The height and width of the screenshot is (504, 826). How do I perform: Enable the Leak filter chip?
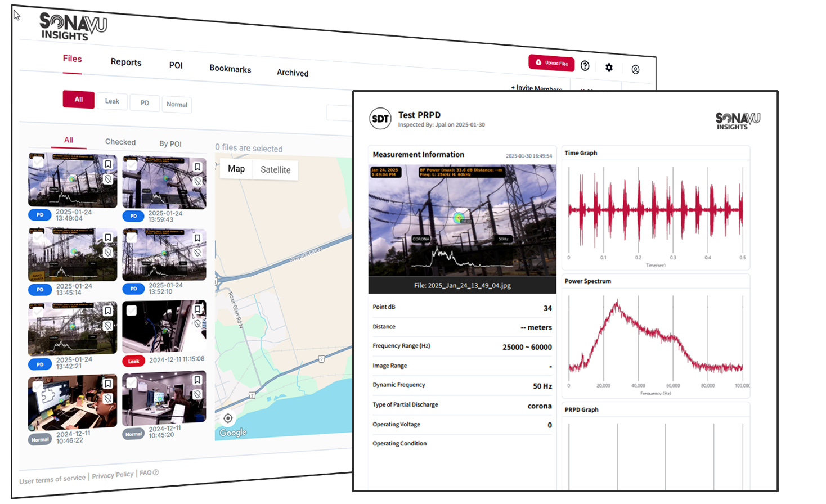(x=112, y=101)
